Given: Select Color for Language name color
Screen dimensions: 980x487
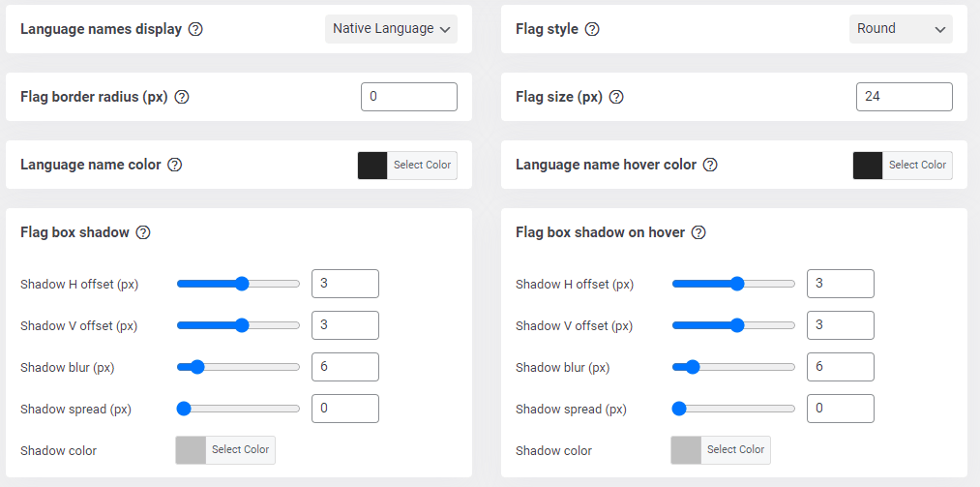Looking at the screenshot, I should 422,166.
